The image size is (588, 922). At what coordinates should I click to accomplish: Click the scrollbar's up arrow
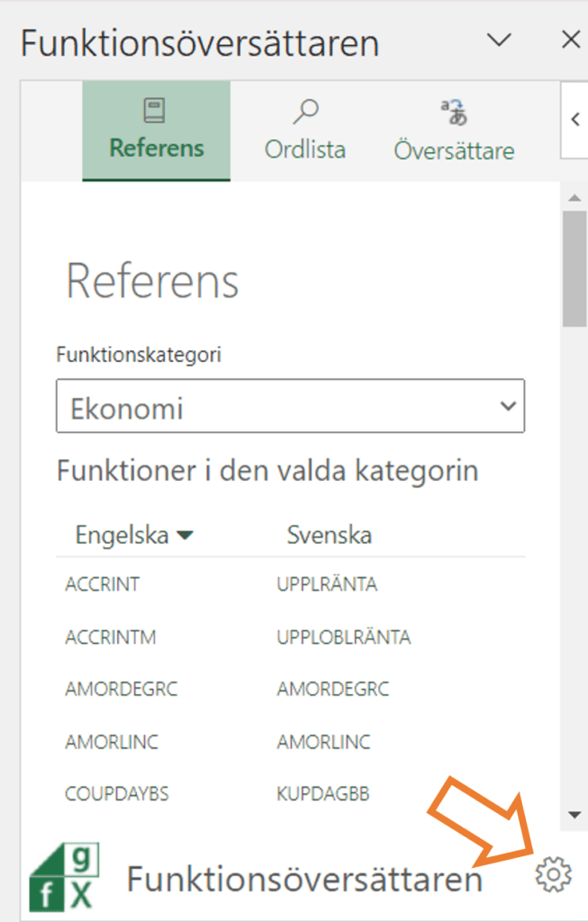[574, 195]
